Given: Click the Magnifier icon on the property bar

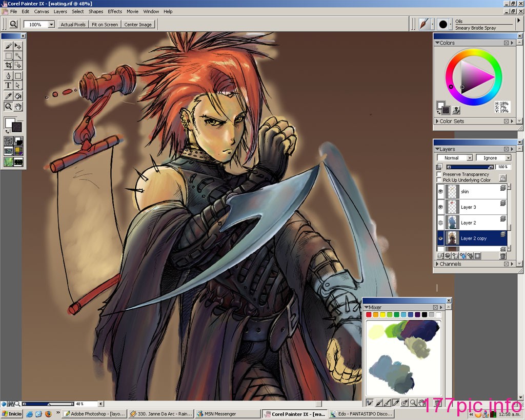Looking at the screenshot, I should (13, 24).
